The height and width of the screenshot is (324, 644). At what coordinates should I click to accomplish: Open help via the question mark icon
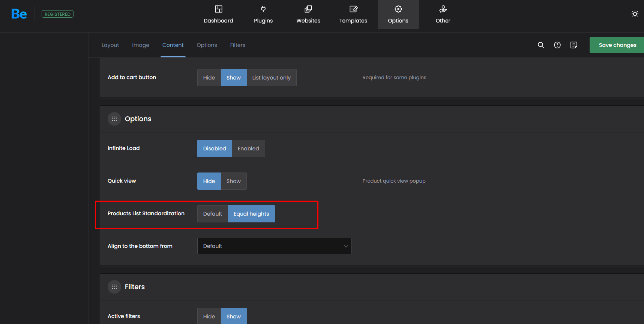(x=557, y=45)
